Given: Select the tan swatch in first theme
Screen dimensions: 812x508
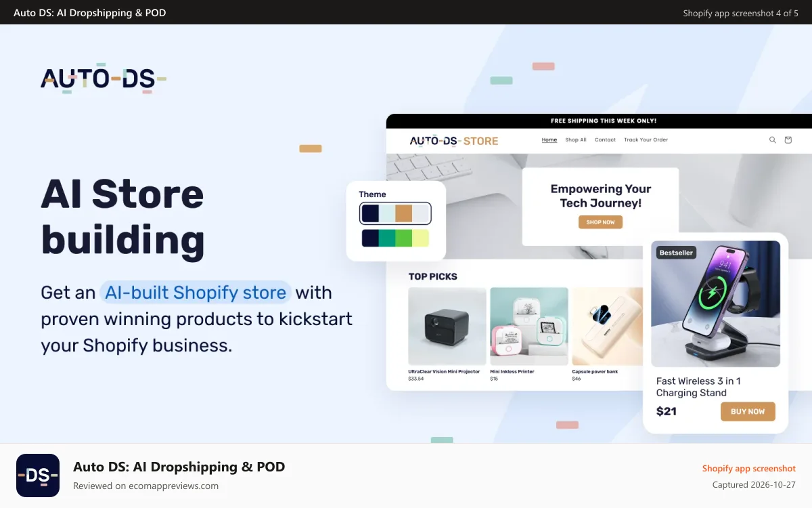Looking at the screenshot, I should [x=404, y=213].
